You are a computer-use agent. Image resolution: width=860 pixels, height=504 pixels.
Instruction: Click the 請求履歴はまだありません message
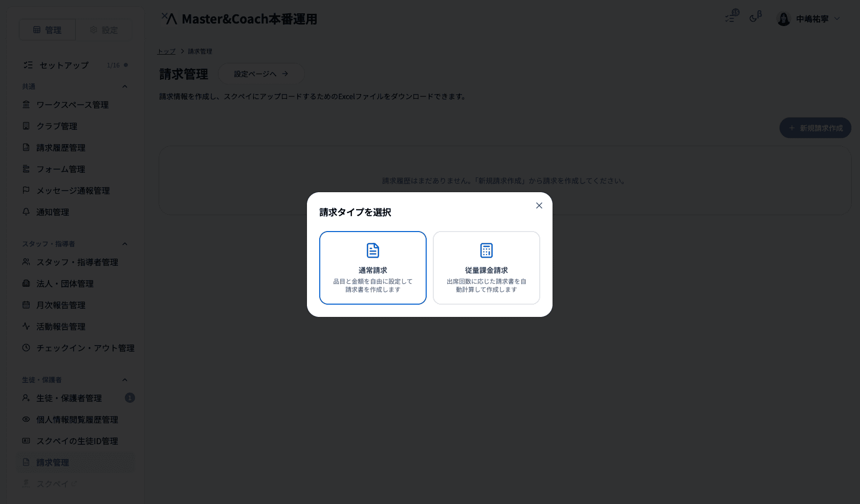tap(504, 180)
